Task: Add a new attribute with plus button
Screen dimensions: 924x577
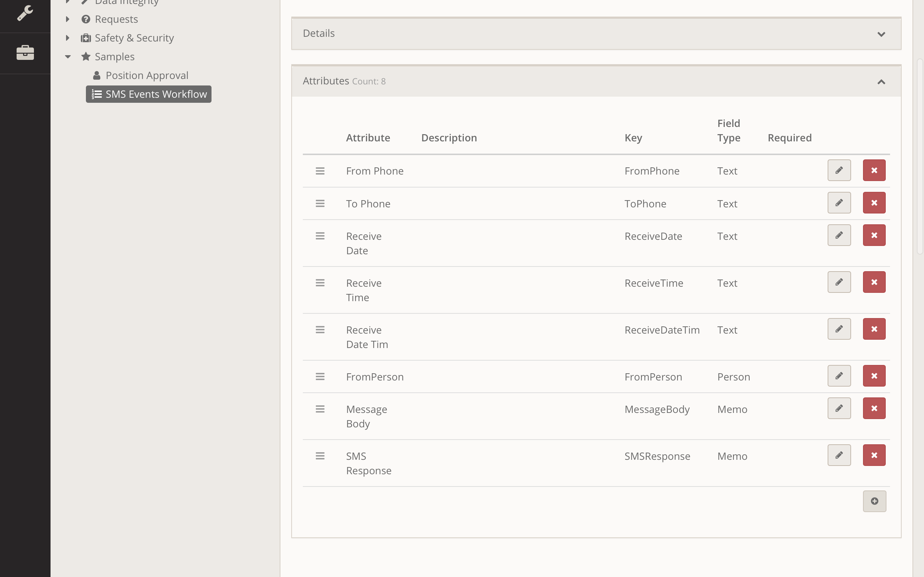Action: pos(874,501)
